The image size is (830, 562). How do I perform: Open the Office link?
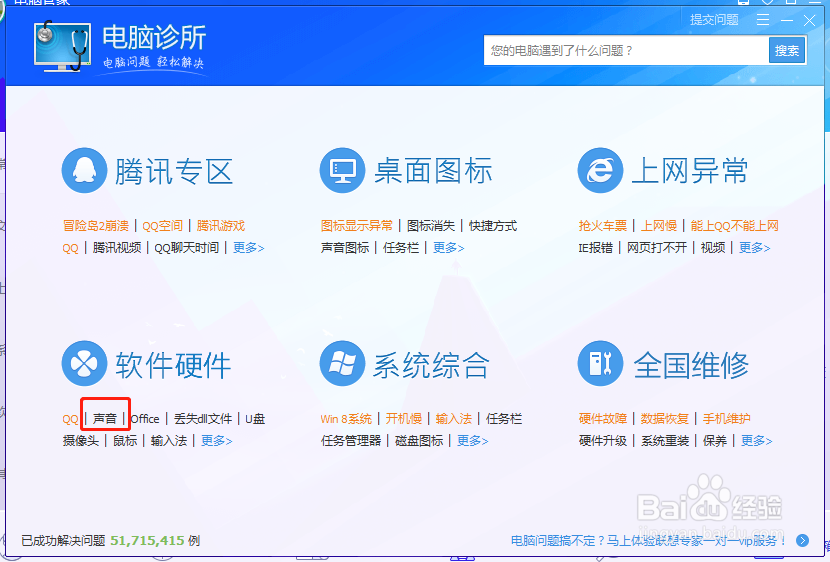click(145, 419)
